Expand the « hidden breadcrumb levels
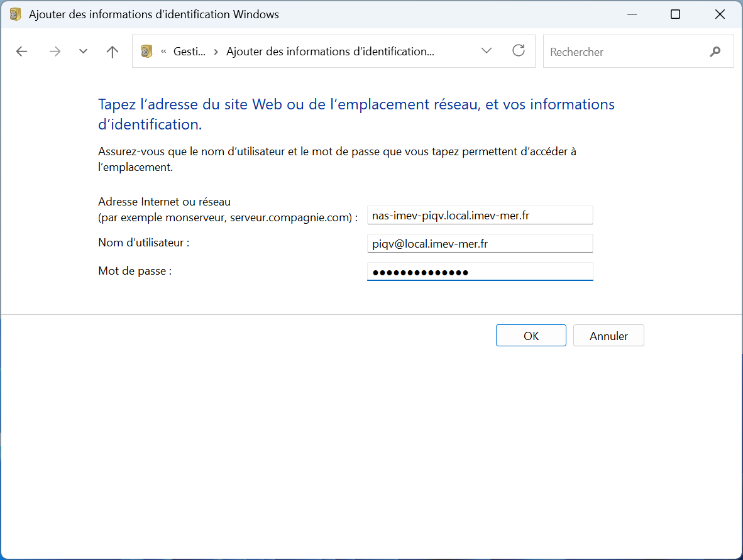 coord(163,52)
